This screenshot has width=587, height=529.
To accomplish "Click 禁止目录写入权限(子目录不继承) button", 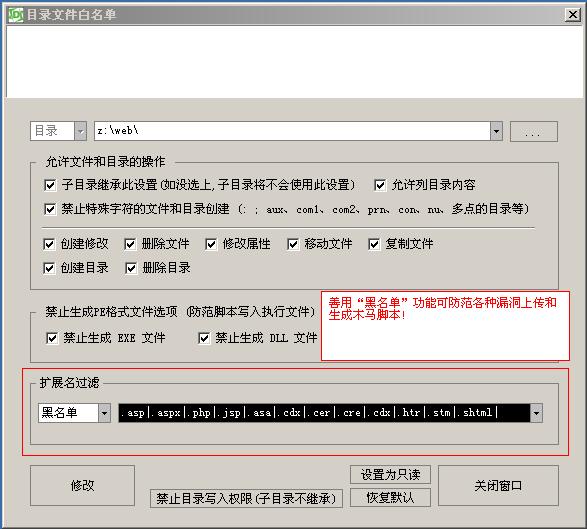I will [x=246, y=498].
